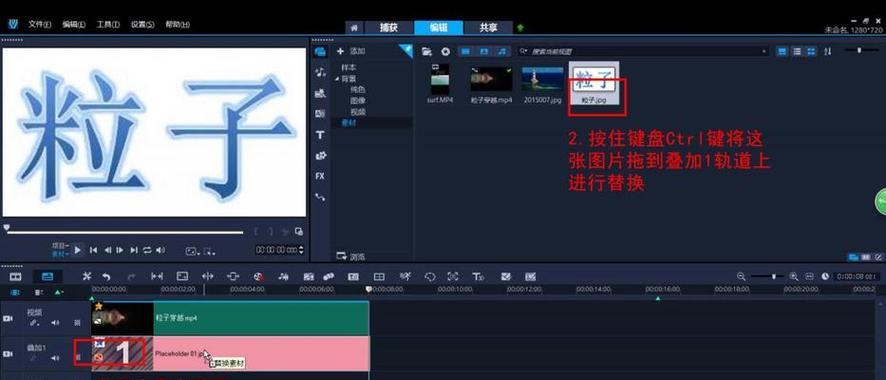Open the Path/Motion library icon

(x=320, y=197)
